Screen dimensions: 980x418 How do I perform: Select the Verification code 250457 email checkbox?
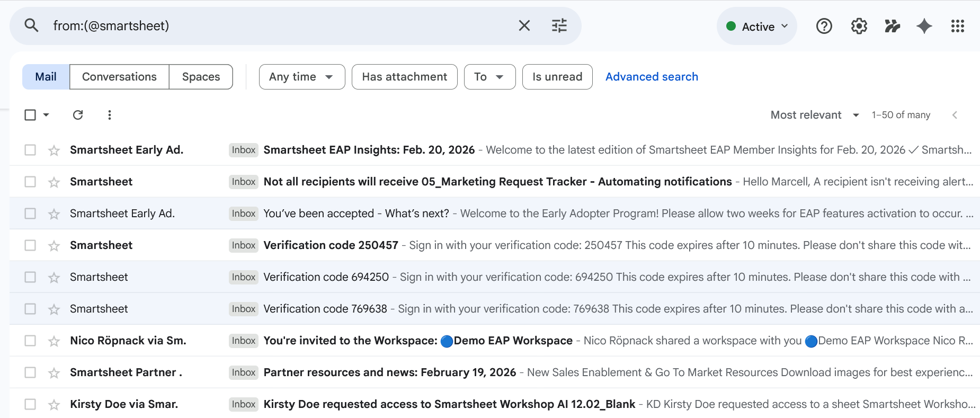click(30, 245)
